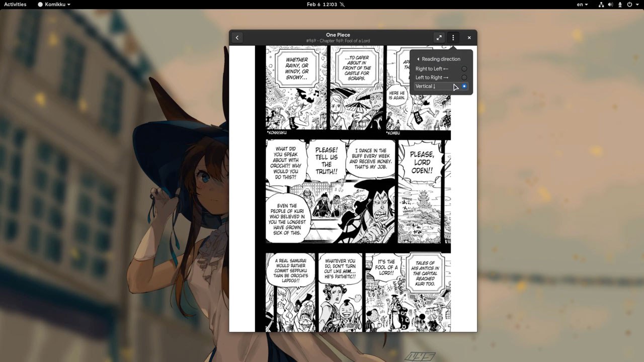Click the network icon in the top bar

[x=601, y=5]
